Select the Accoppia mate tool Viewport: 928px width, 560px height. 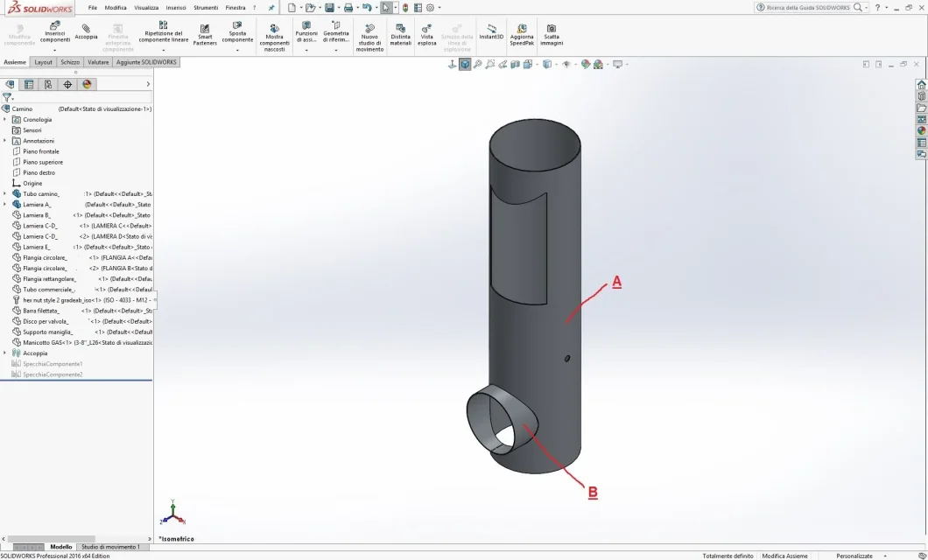pos(86,31)
